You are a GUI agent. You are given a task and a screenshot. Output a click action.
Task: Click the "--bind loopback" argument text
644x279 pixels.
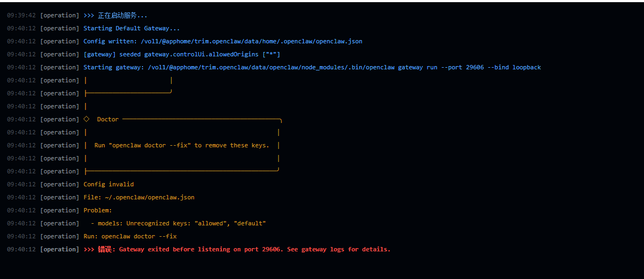click(x=514, y=67)
